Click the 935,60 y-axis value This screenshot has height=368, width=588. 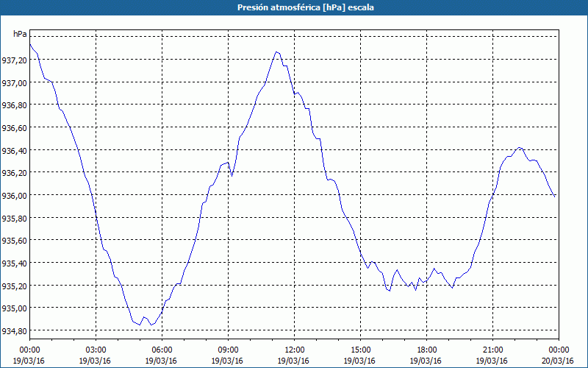[x=14, y=241]
